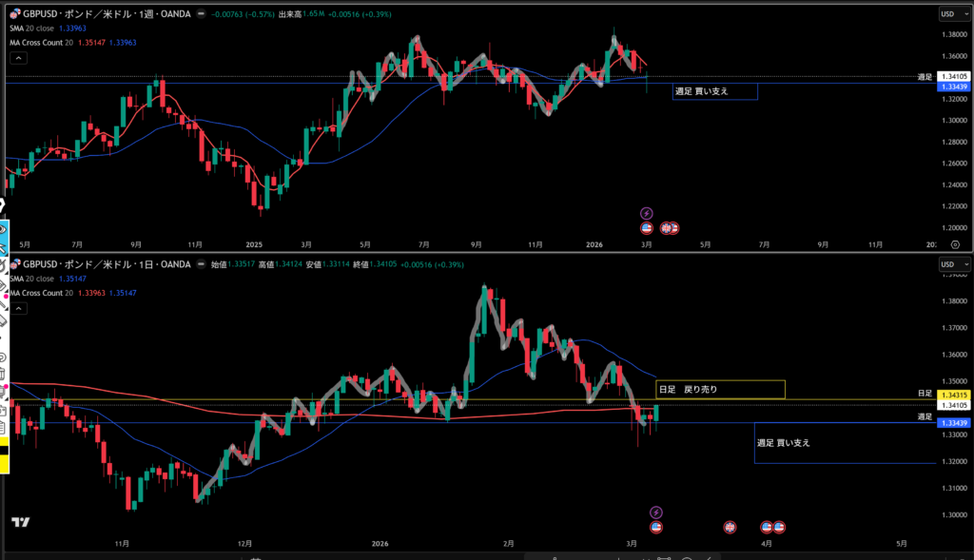Click the UK flag economic event on daily chart

click(730, 527)
